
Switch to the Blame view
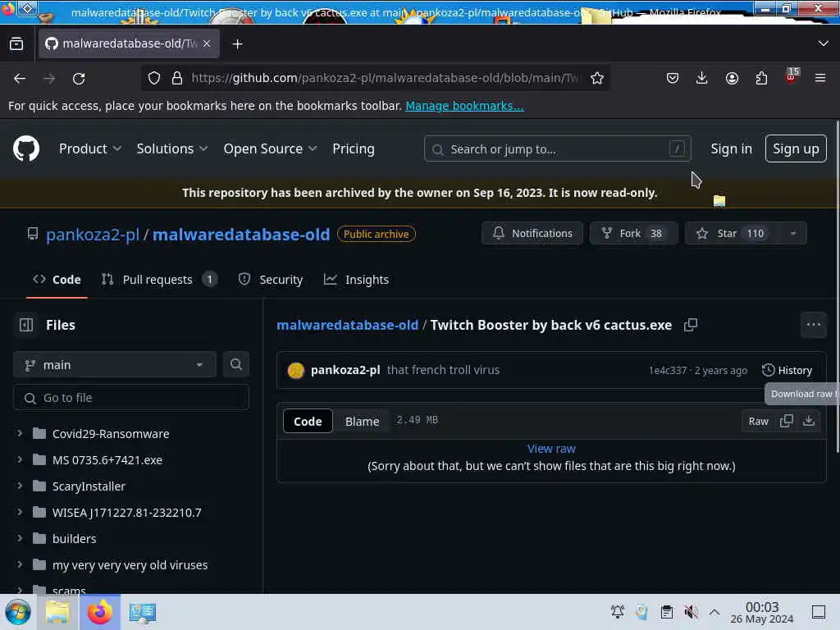click(x=362, y=421)
